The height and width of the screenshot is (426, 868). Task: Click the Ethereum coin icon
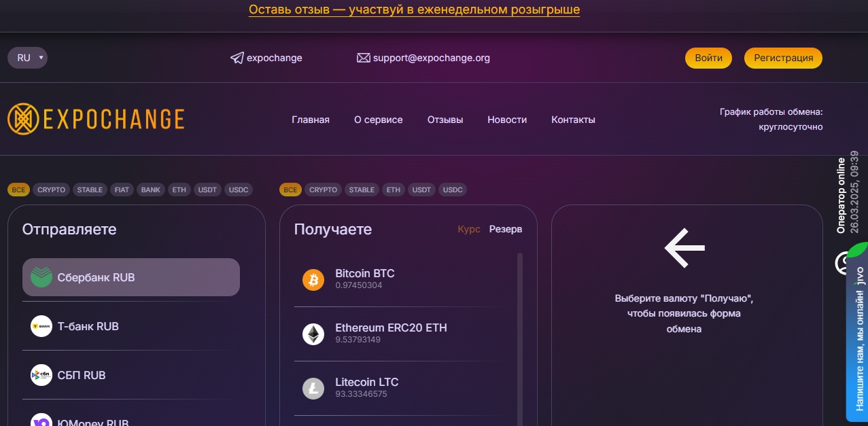(313, 334)
